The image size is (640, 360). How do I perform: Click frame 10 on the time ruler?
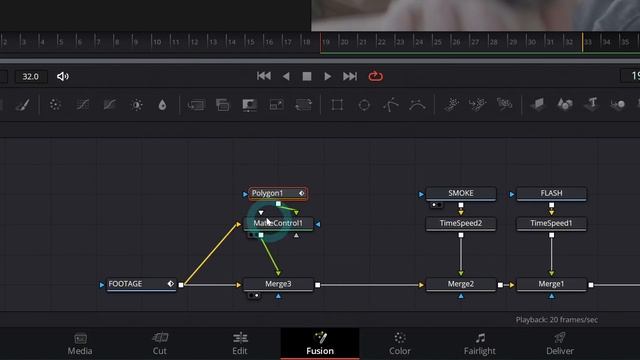tap(156, 42)
